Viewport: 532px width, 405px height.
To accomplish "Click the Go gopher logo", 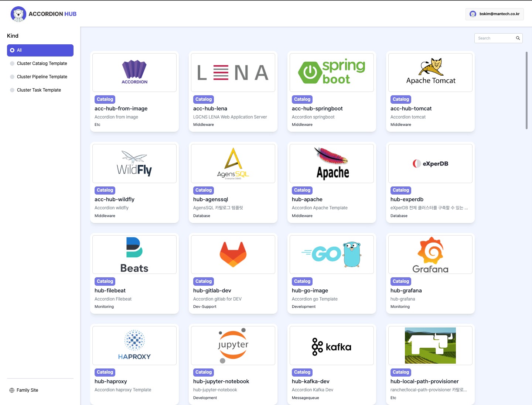I will tap(332, 254).
